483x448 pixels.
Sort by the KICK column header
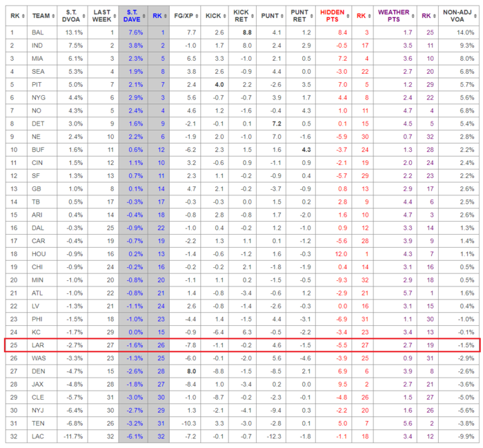pos(215,16)
